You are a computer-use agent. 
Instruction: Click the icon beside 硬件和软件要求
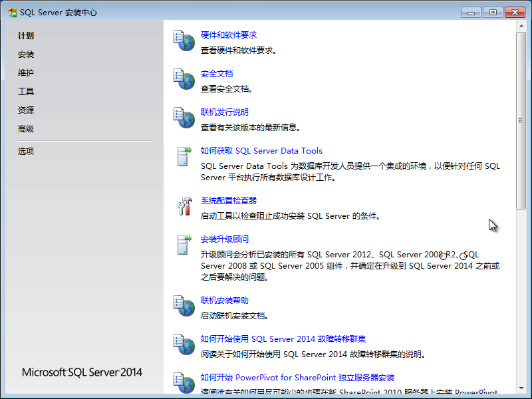click(x=184, y=41)
